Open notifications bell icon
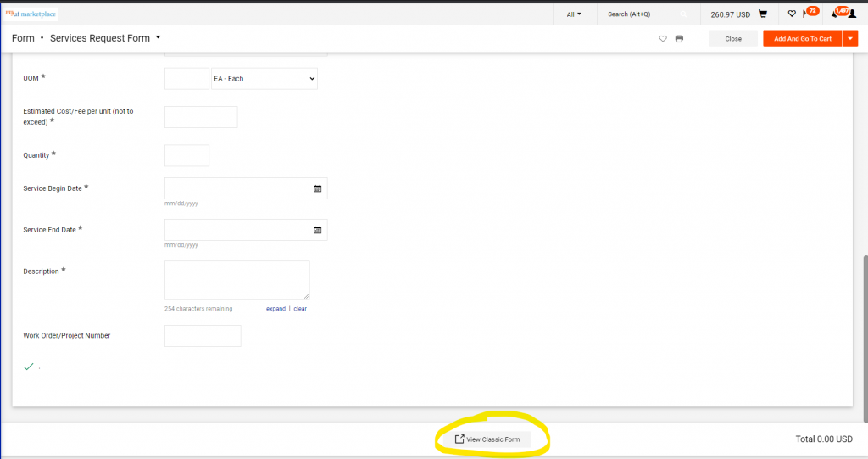The width and height of the screenshot is (868, 459). tap(836, 14)
